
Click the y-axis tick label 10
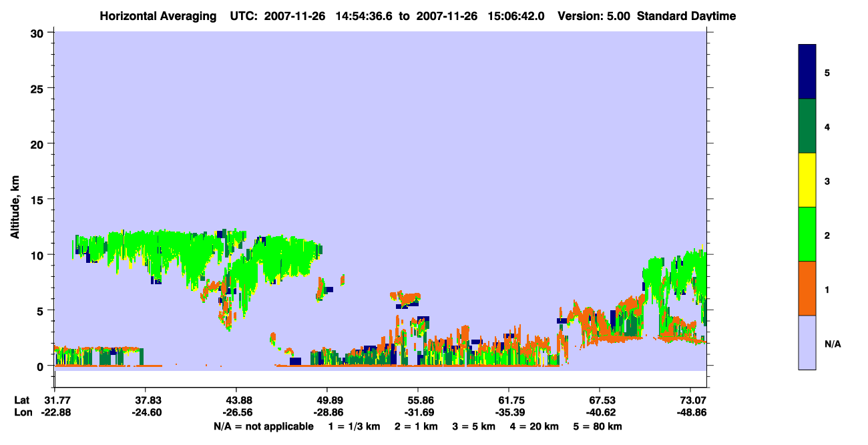tap(39, 255)
